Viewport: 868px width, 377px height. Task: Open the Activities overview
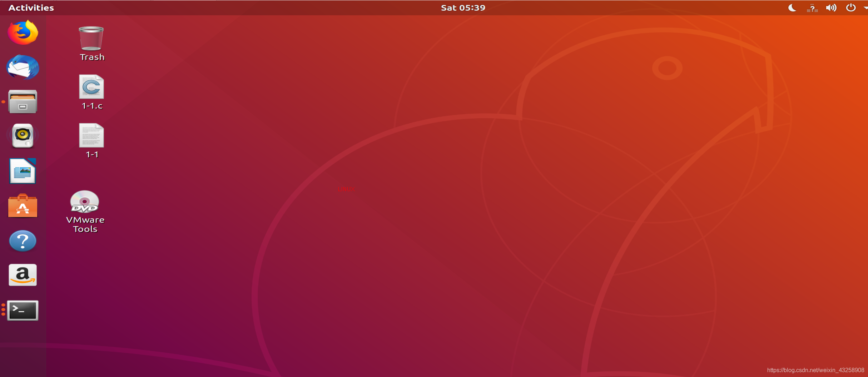(31, 8)
